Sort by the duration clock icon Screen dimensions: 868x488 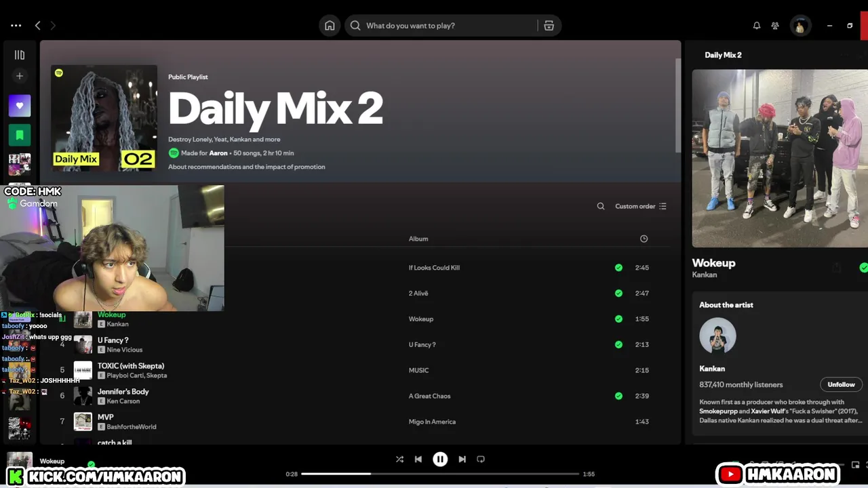(x=644, y=239)
